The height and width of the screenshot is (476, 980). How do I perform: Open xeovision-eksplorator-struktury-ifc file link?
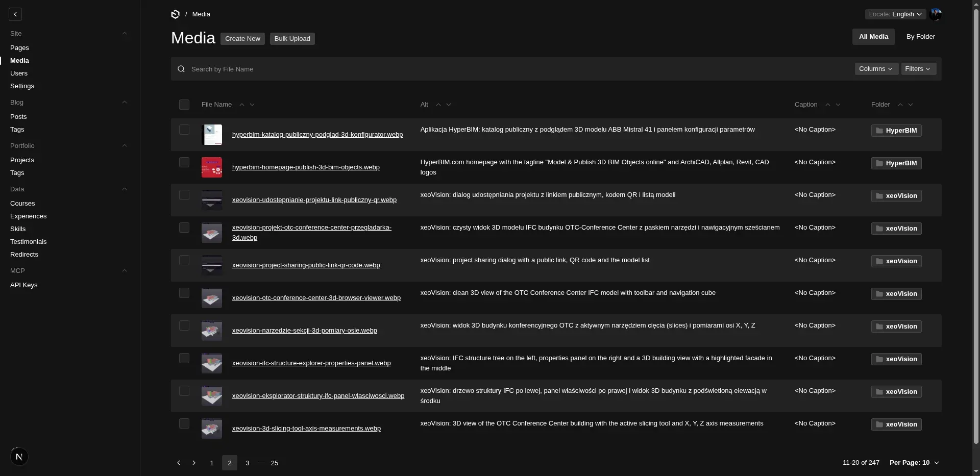coord(318,396)
